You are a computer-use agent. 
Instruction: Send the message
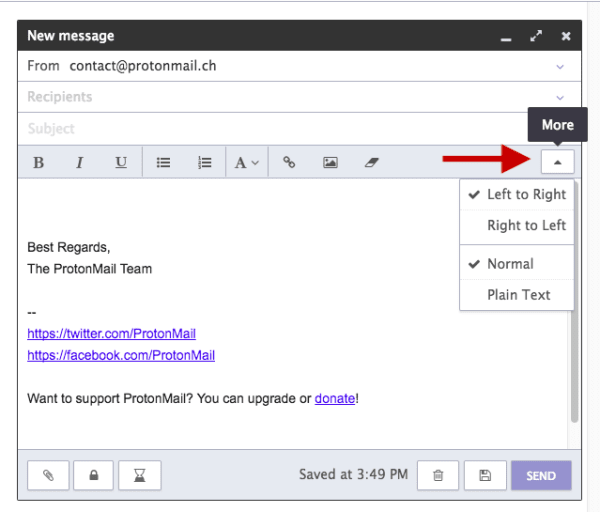coord(541,475)
